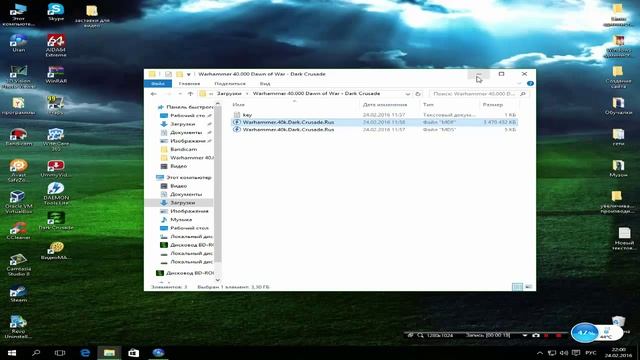Expand the address bar history dropdown
This screenshot has width=640, height=360.
click(407, 94)
